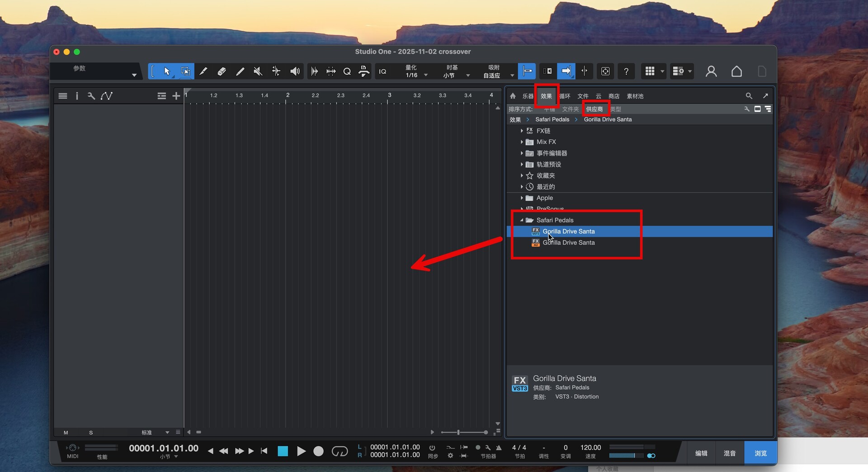Switch to the 循环 (Loops) tab
This screenshot has height=472, width=868.
point(565,96)
